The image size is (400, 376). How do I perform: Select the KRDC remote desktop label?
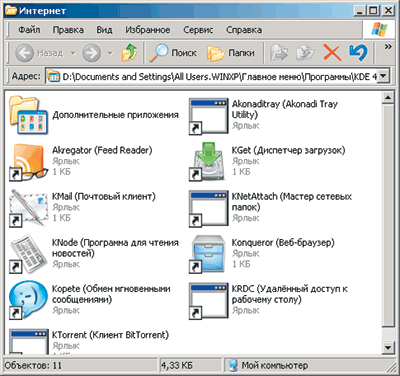coord(290,294)
